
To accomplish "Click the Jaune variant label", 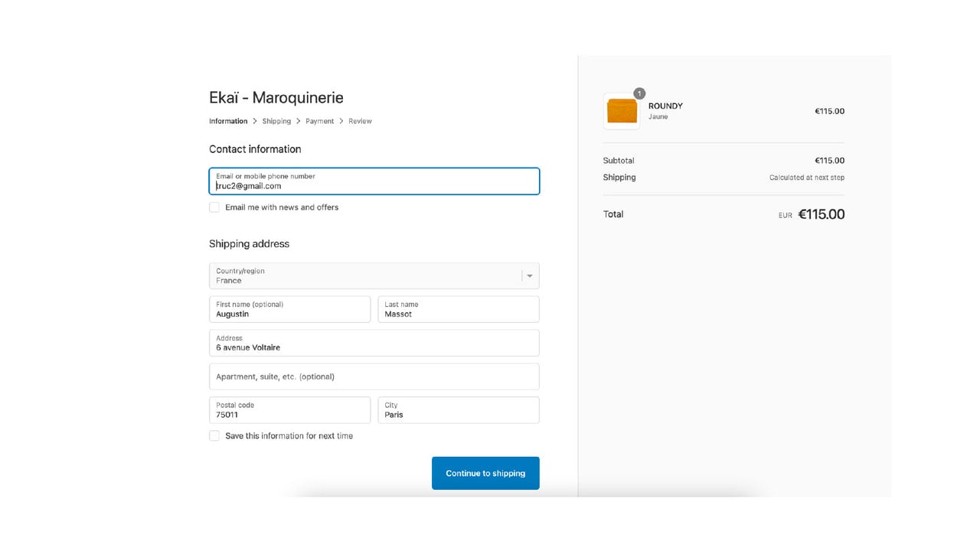I will (x=658, y=117).
